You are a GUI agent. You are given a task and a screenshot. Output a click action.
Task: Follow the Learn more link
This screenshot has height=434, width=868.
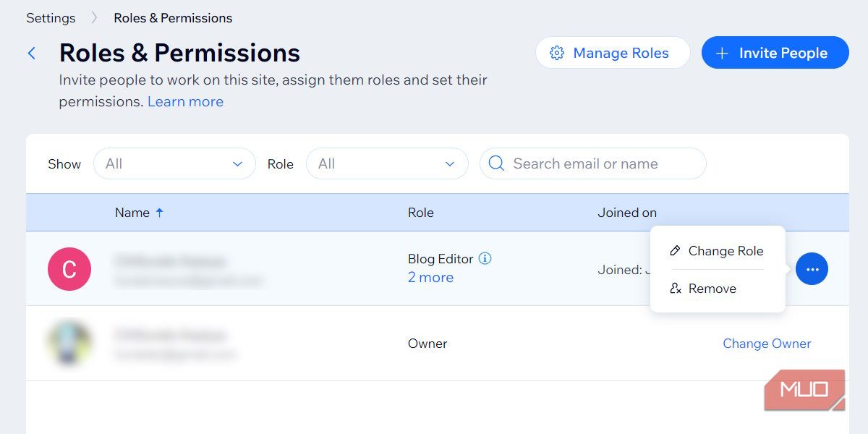[x=185, y=101]
